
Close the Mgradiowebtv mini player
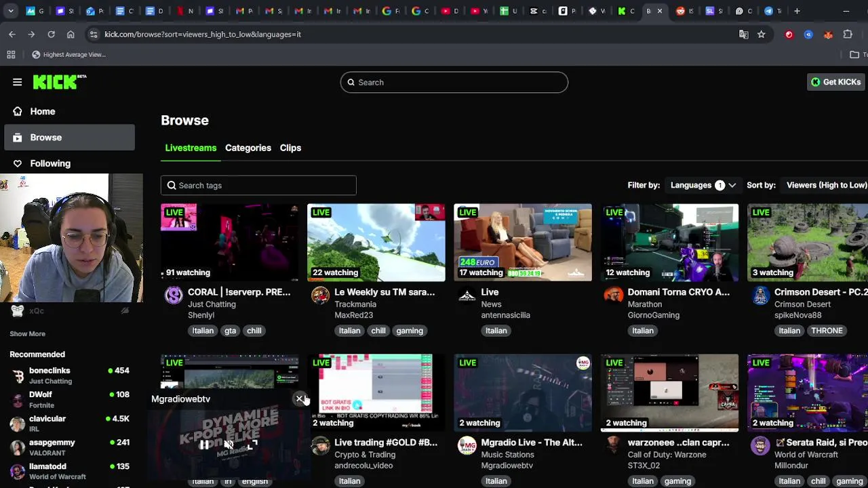300,399
